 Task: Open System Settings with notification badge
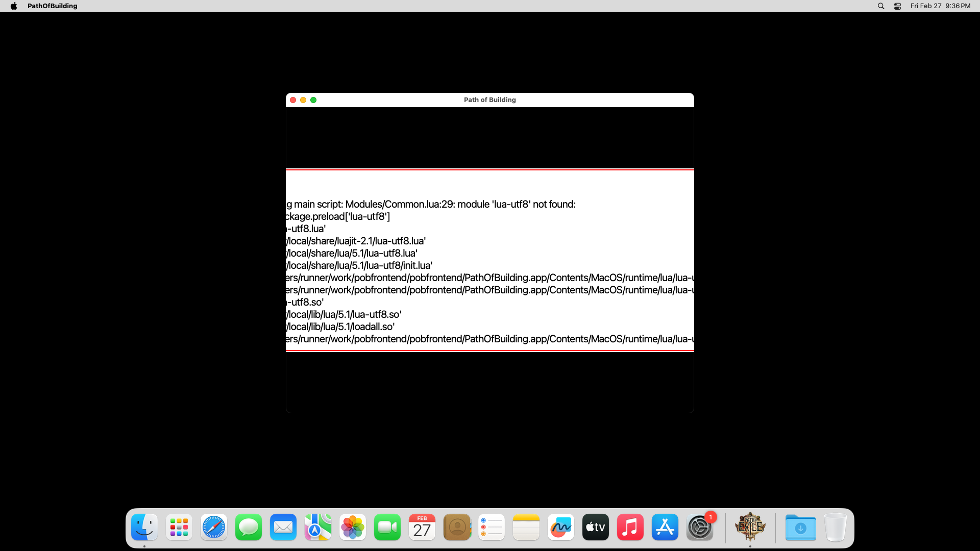pos(700,527)
